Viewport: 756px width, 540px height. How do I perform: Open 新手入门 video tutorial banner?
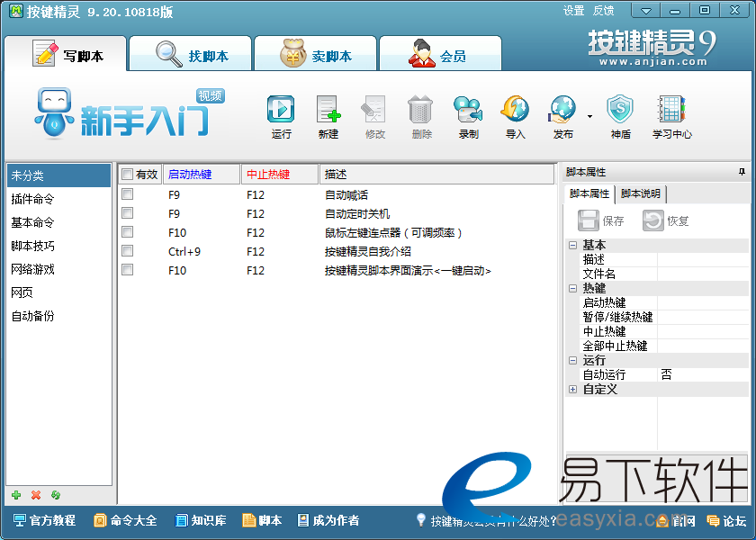pyautogui.click(x=130, y=113)
